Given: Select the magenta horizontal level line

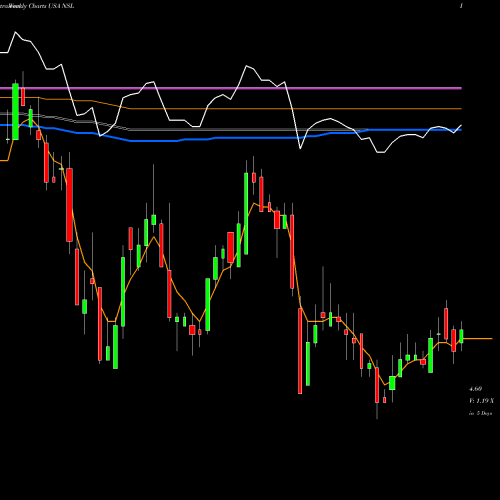Looking at the screenshot, I should [231, 88].
